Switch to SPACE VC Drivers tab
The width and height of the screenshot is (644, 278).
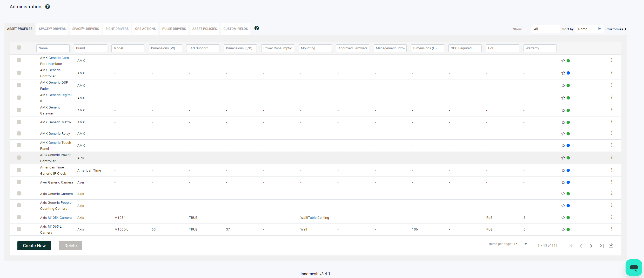click(x=52, y=29)
